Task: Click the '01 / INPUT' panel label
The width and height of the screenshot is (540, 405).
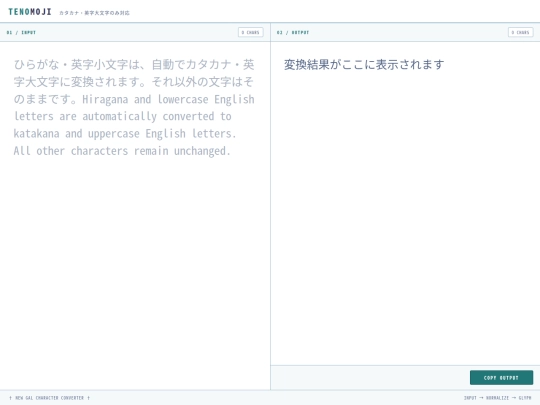Action: point(21,32)
